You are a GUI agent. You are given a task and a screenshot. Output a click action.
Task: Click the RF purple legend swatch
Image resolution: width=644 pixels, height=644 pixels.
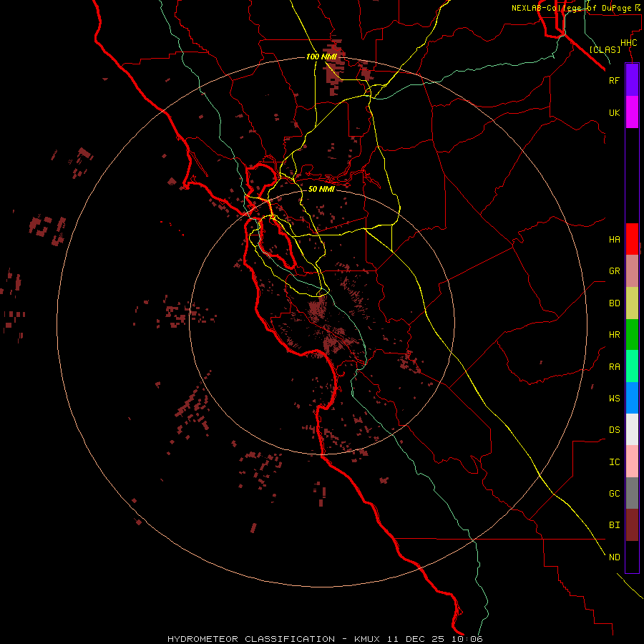(x=632, y=80)
